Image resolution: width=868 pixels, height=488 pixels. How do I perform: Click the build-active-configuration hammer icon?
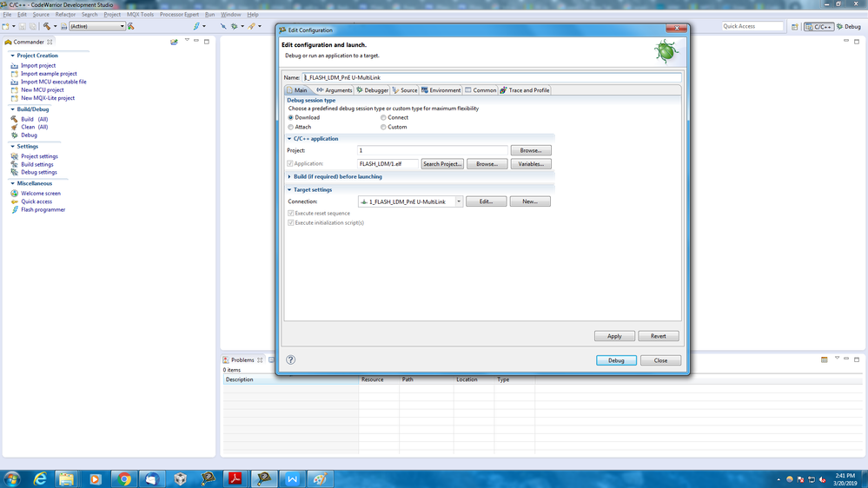coord(131,26)
